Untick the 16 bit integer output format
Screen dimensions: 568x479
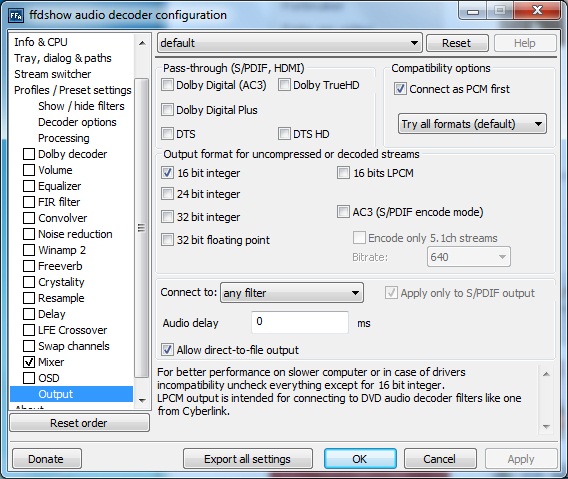(x=167, y=173)
